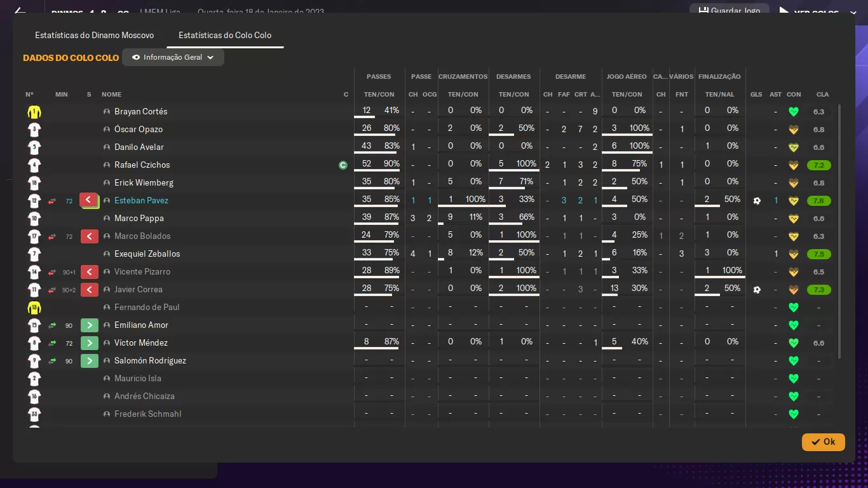Sort by the FINALIZAÇÃO group header

pos(719,77)
